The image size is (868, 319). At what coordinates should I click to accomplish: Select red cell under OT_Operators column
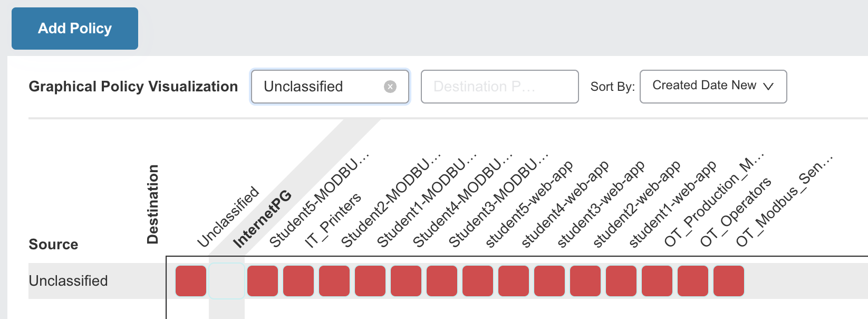[x=693, y=281]
